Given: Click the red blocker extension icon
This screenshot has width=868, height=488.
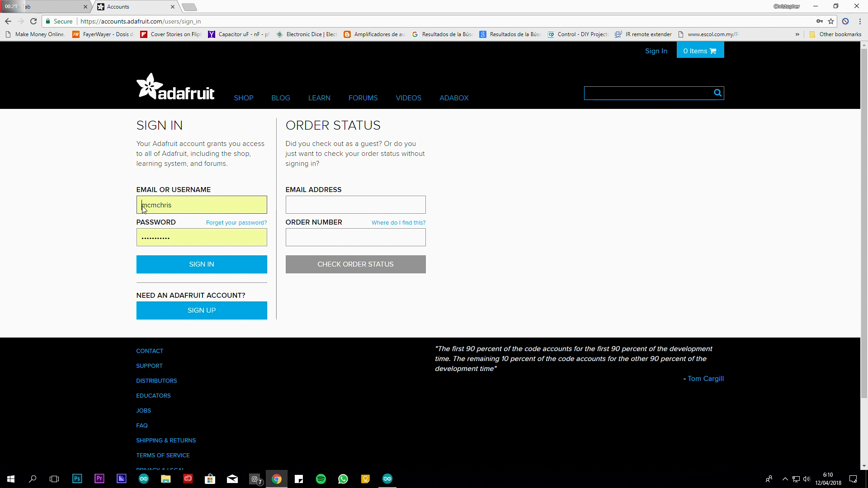Looking at the screenshot, I should (x=845, y=21).
